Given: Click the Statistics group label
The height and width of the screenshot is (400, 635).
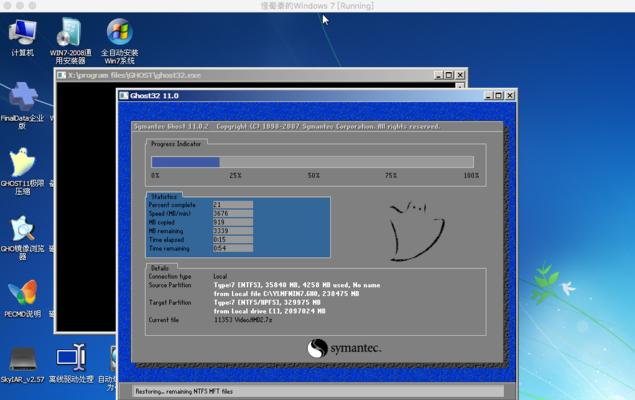Looking at the screenshot, I should [x=164, y=196].
